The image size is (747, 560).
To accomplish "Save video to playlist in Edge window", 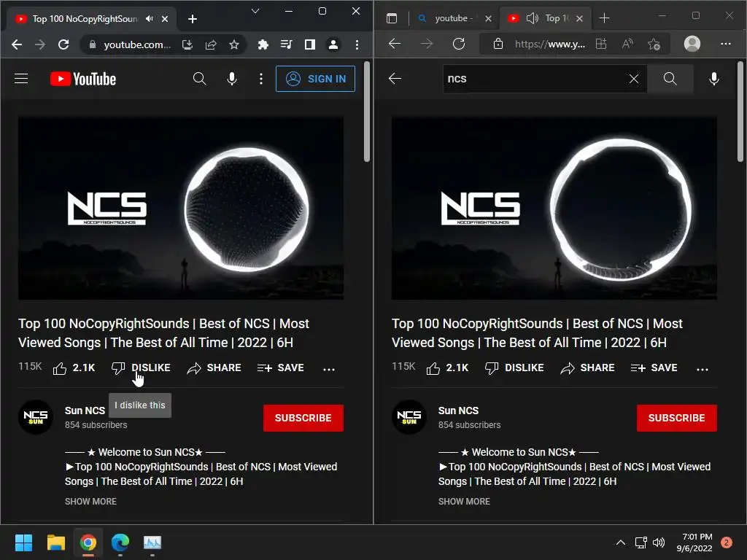I will click(x=654, y=368).
